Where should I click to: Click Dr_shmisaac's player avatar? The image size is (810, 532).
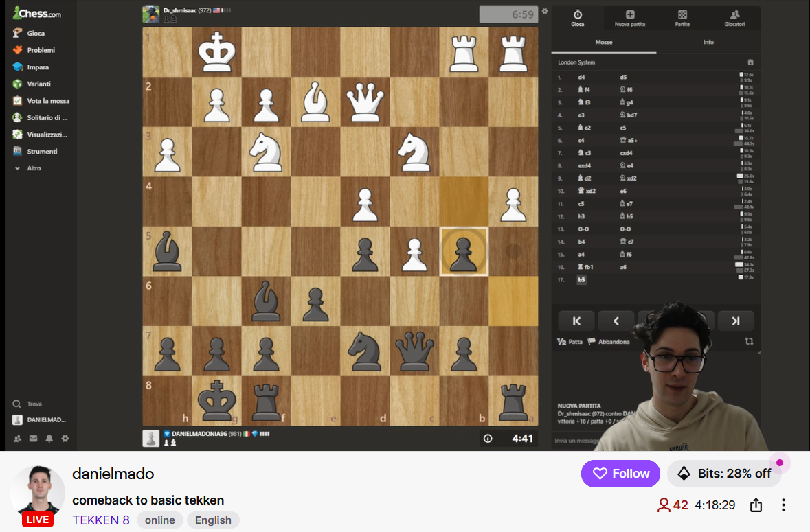point(151,14)
